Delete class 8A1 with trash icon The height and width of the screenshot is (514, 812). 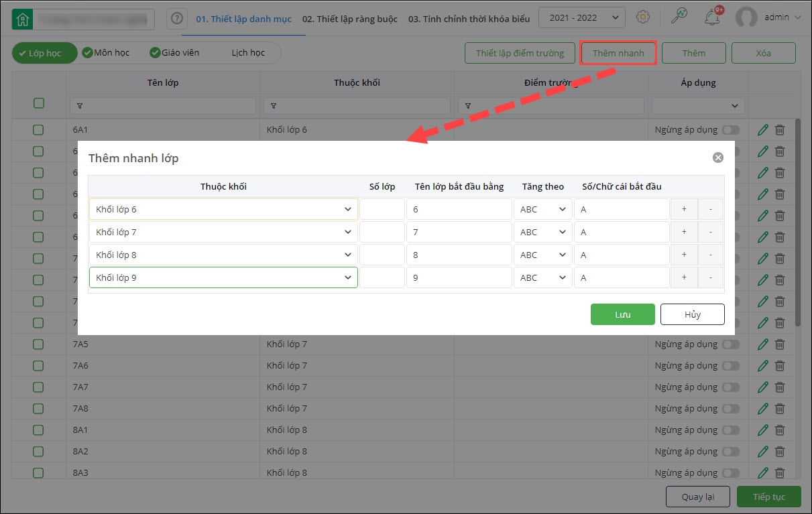click(x=780, y=430)
